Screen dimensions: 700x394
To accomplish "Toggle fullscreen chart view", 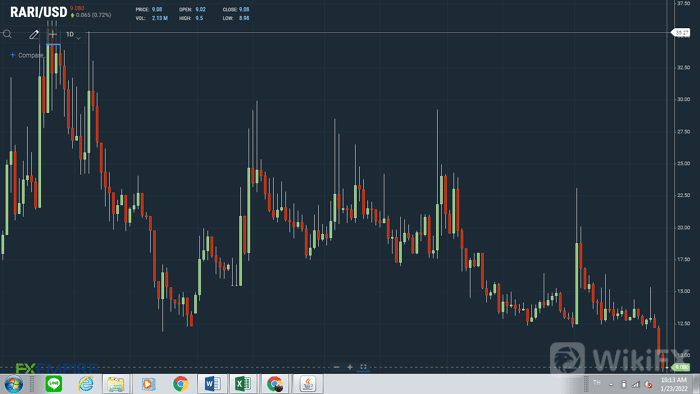I will point(363,367).
